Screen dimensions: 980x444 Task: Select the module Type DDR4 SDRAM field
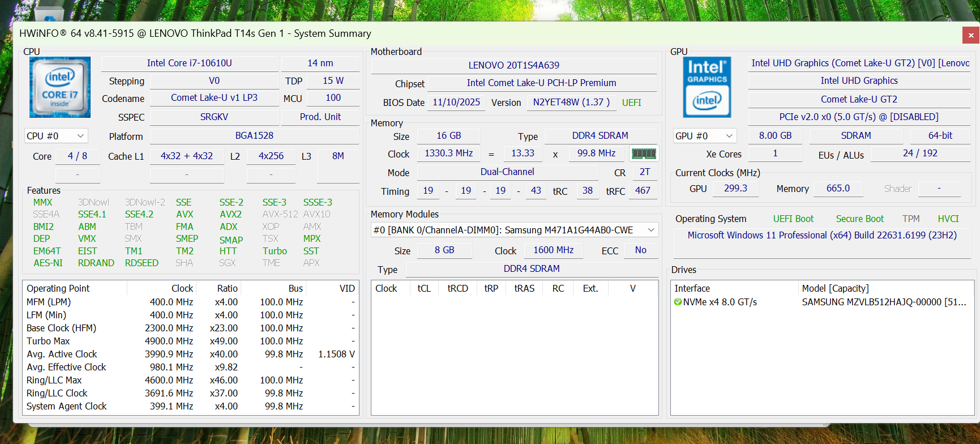click(532, 269)
